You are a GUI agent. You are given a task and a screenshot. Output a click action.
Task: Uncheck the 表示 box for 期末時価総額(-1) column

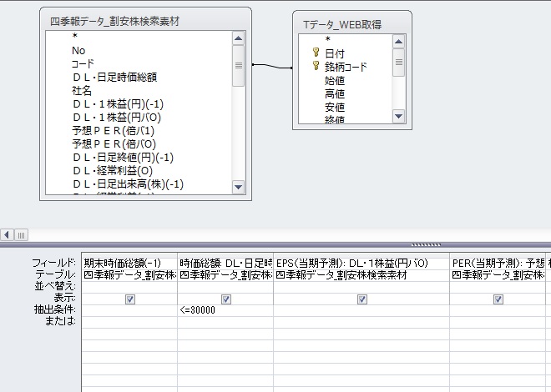(x=129, y=299)
